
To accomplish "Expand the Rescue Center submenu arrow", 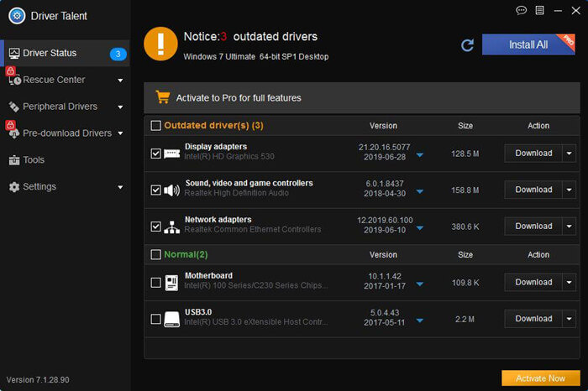I will click(x=120, y=81).
